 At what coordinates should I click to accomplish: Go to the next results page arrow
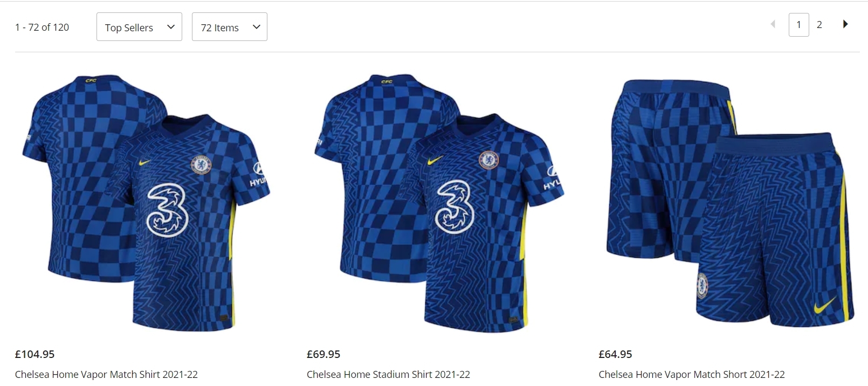(845, 24)
